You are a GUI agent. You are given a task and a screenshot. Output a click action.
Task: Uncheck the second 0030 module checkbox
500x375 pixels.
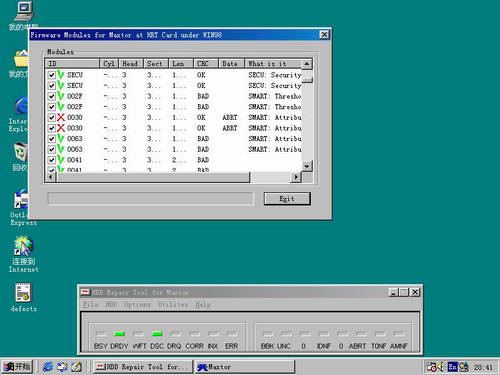[x=51, y=128]
